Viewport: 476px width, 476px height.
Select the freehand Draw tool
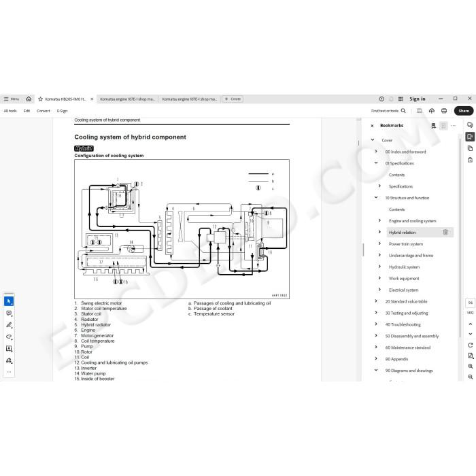[x=9, y=337]
